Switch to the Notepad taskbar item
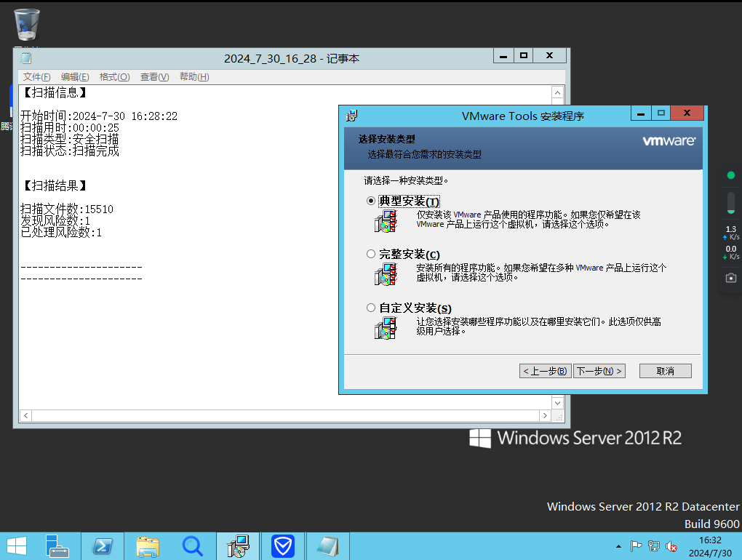Screen dimensions: 742x560 (x=327, y=546)
